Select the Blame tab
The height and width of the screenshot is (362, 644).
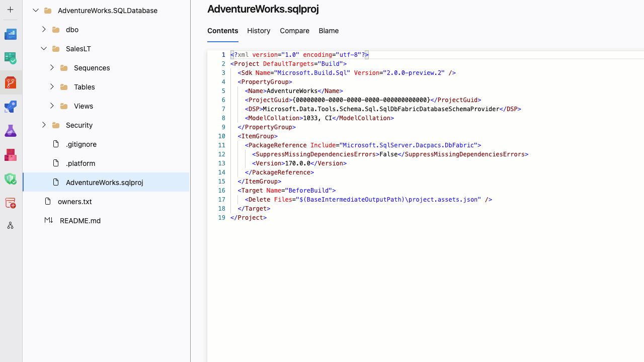click(329, 31)
